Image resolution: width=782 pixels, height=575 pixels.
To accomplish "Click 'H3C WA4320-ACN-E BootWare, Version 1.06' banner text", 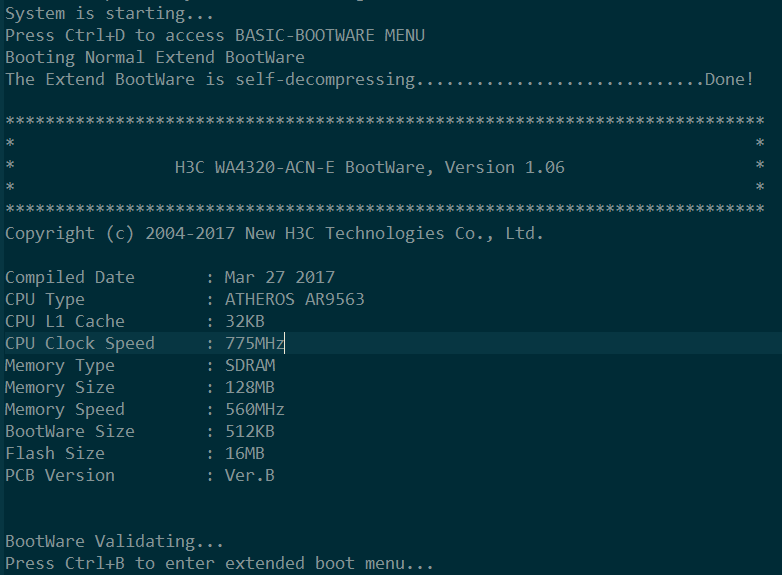I will coord(370,167).
